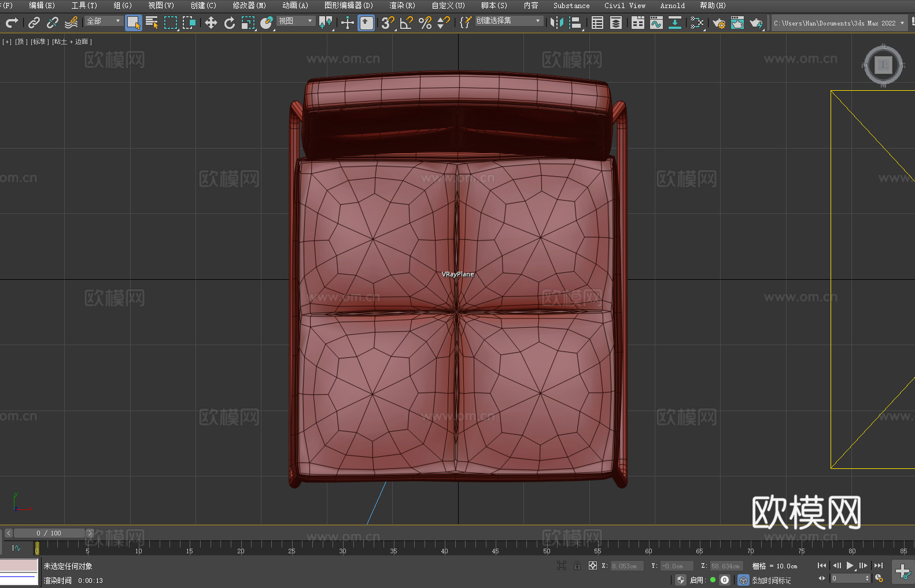Viewport: 915px width, 588px height.
Task: Toggle Isolate Selection icon
Action: pyautogui.click(x=561, y=565)
